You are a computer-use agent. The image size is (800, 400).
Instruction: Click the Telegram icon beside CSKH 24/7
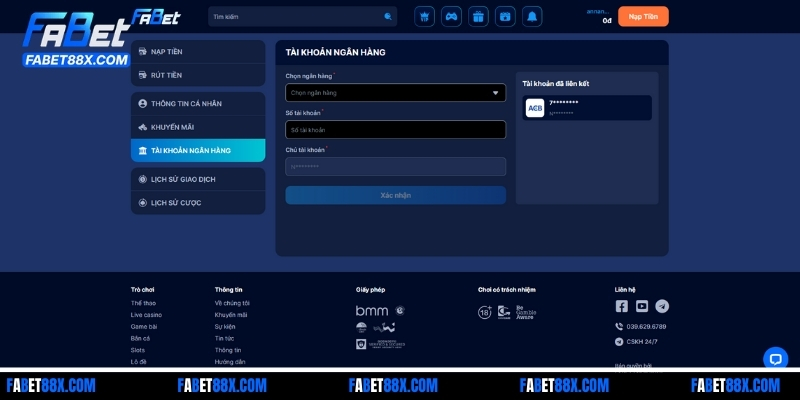(x=619, y=342)
